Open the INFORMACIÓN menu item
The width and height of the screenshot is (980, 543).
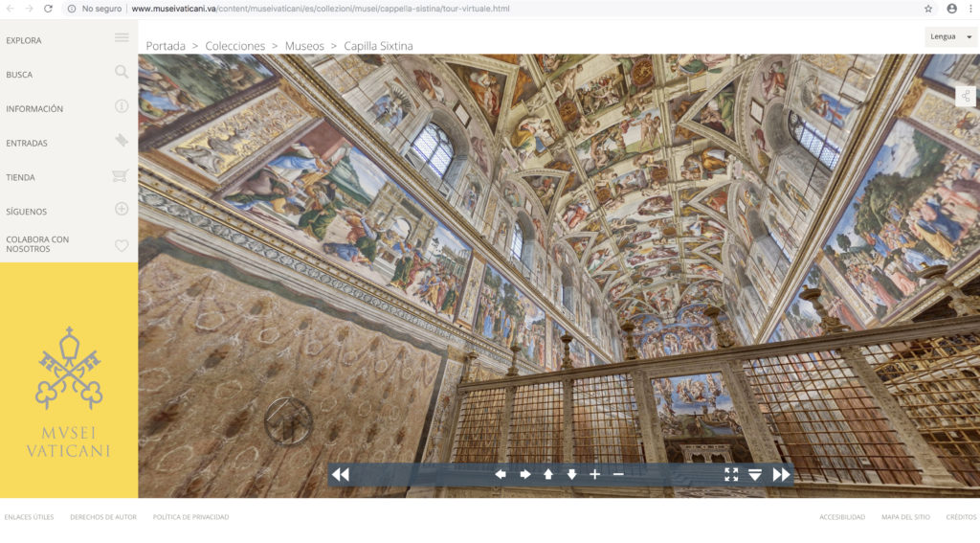click(x=34, y=109)
